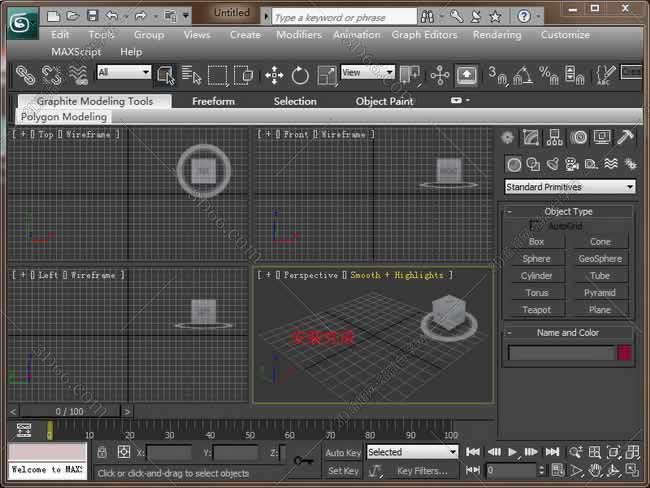Activate the Select Object tool
The width and height of the screenshot is (650, 488).
coord(165,75)
